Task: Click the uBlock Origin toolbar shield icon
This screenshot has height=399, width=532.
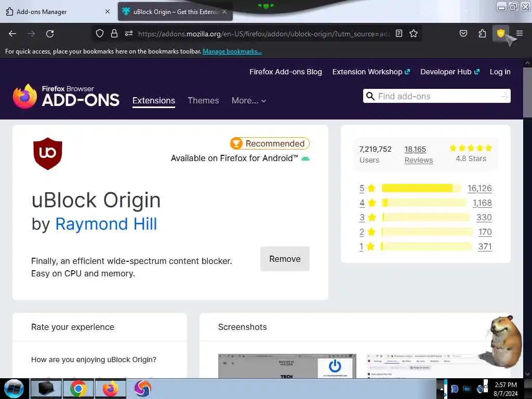Action: [x=500, y=33]
